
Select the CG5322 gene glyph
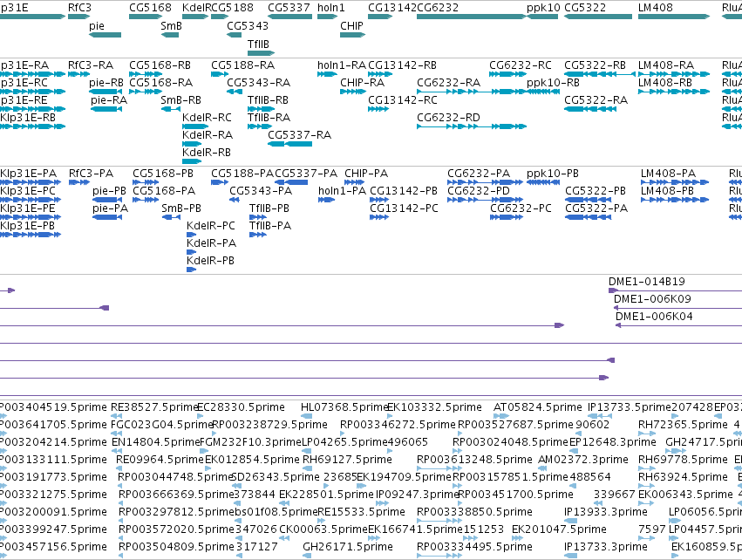pos(598,17)
